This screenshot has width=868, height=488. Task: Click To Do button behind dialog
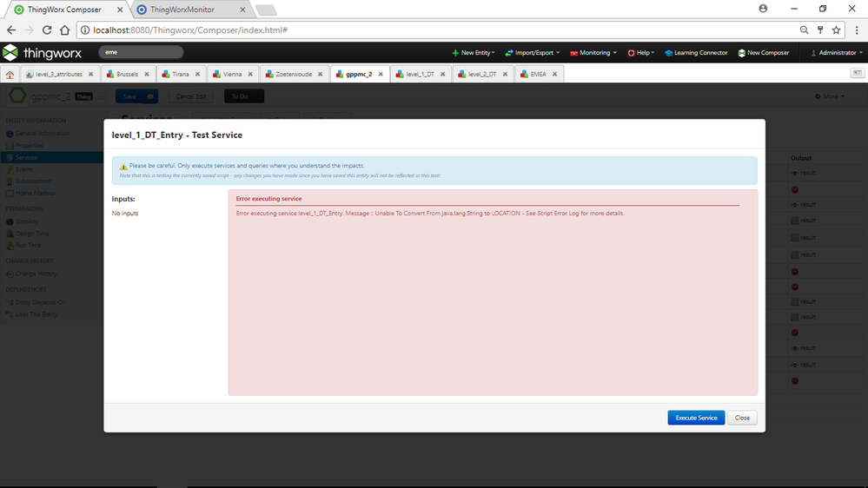click(243, 96)
